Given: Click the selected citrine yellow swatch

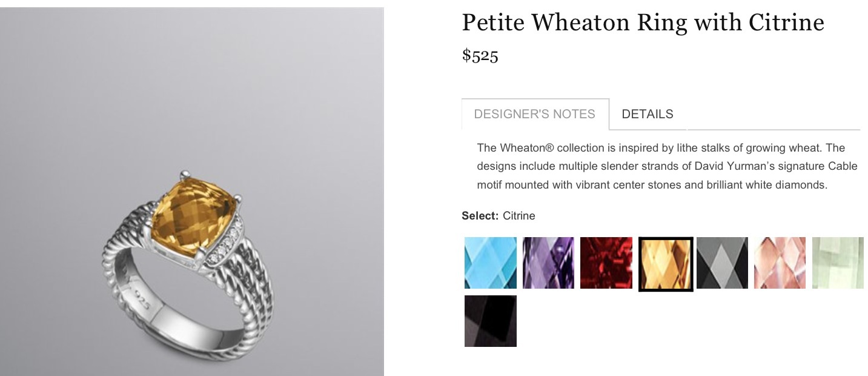Looking at the screenshot, I should click(x=665, y=264).
